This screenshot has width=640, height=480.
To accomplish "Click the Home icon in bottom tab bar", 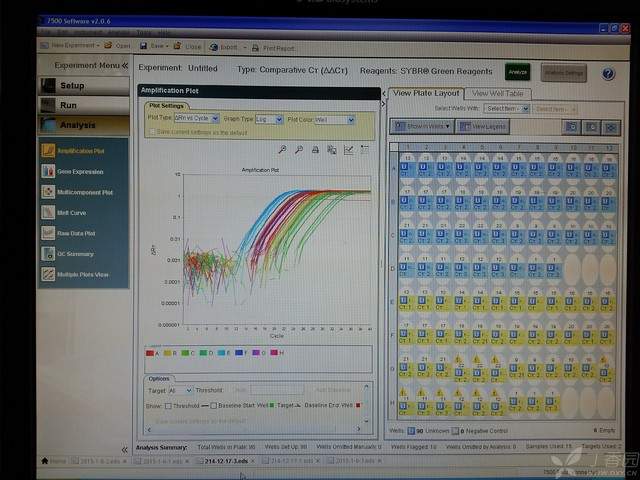I will (45, 460).
